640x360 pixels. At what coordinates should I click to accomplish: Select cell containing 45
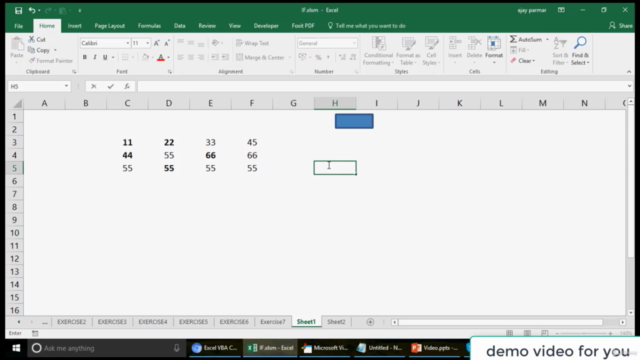click(252, 142)
